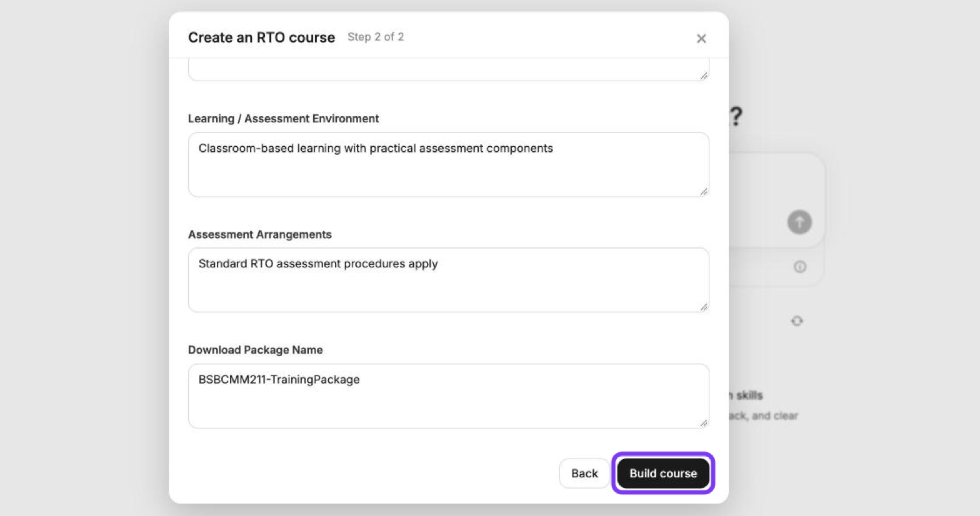Click the info circle icon in background
980x516 pixels.
(x=800, y=267)
